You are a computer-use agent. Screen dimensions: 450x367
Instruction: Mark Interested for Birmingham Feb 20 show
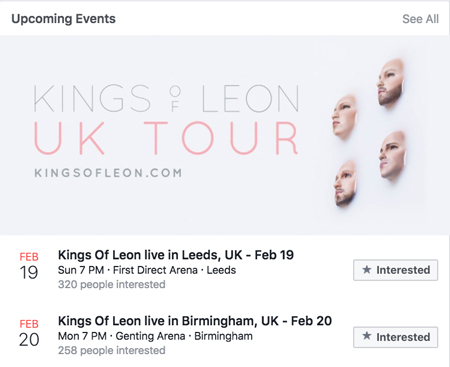coord(396,337)
